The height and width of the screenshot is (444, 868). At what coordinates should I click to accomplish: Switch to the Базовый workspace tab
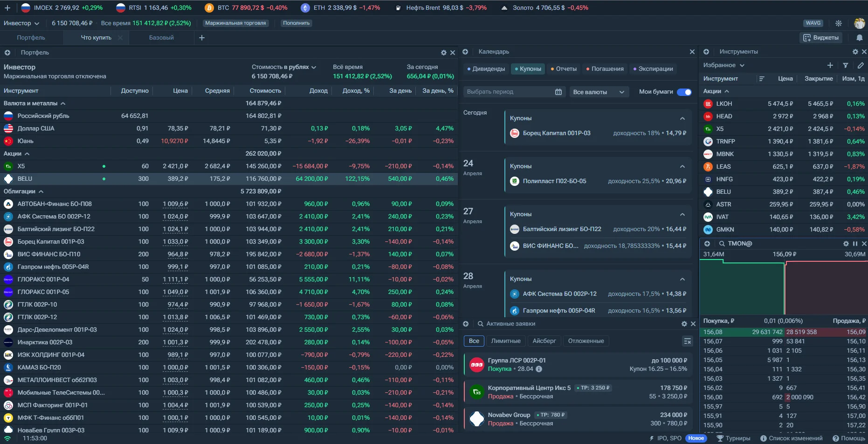(161, 38)
